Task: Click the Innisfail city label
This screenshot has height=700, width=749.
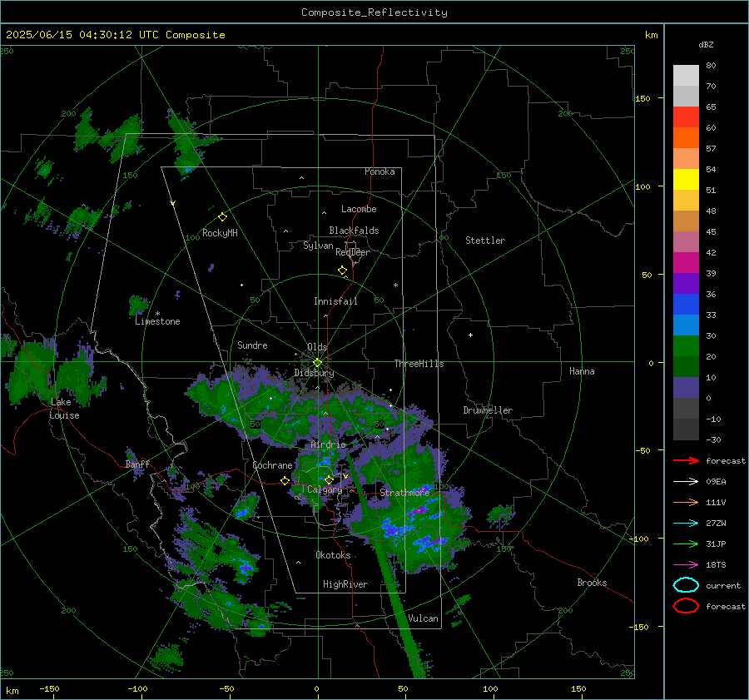Action: 335,301
